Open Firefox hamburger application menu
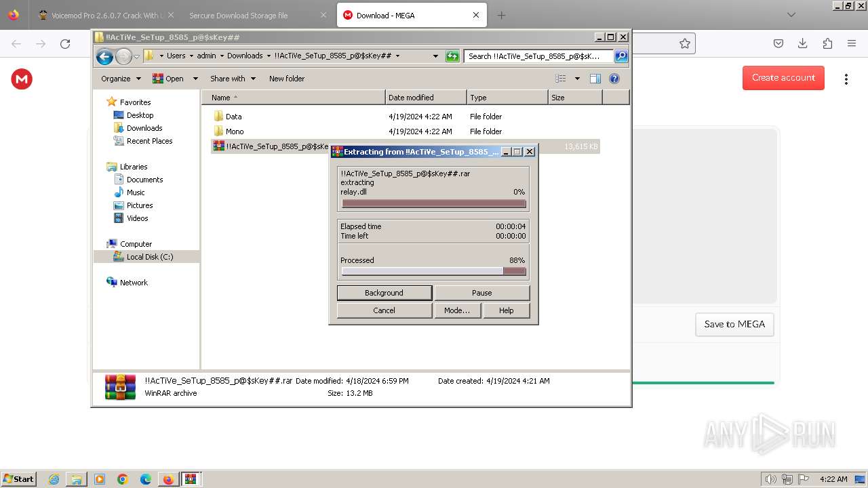The image size is (868, 488). 852,43
